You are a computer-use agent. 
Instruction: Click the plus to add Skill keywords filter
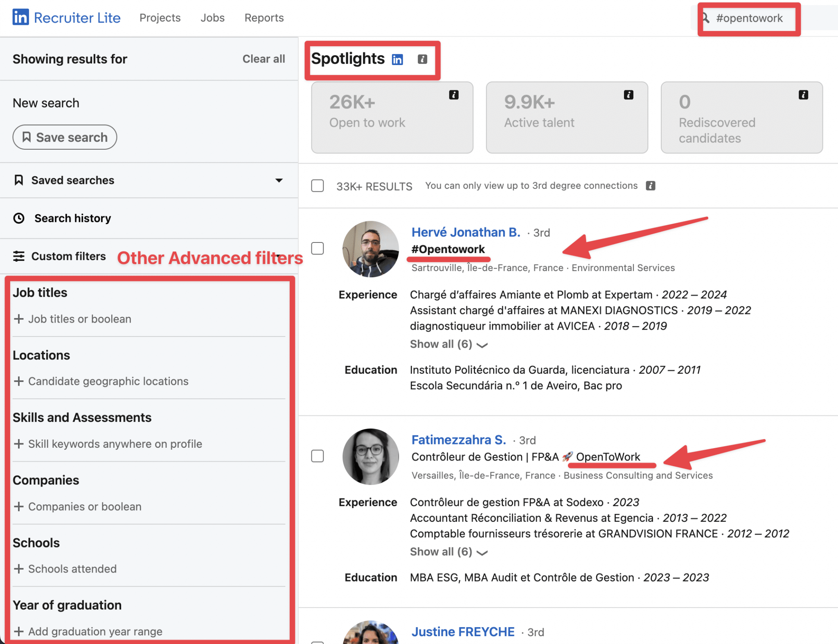(19, 444)
